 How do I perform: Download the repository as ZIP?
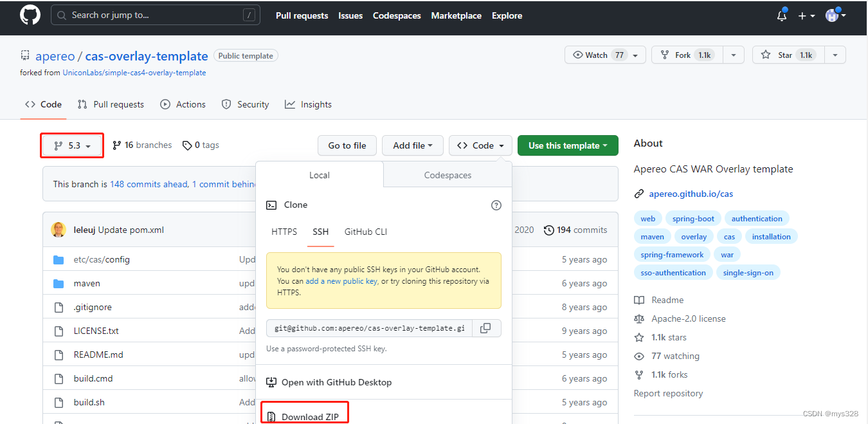304,416
